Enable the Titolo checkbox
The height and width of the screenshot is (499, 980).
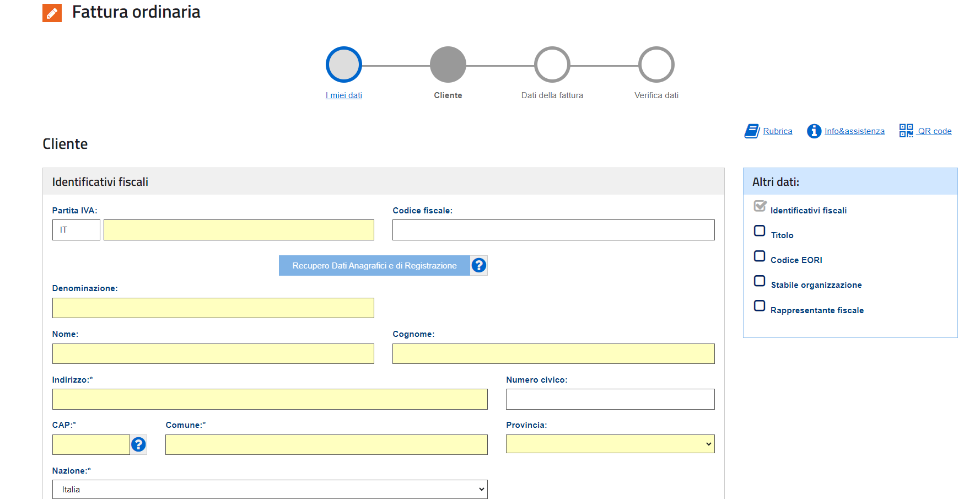tap(759, 231)
